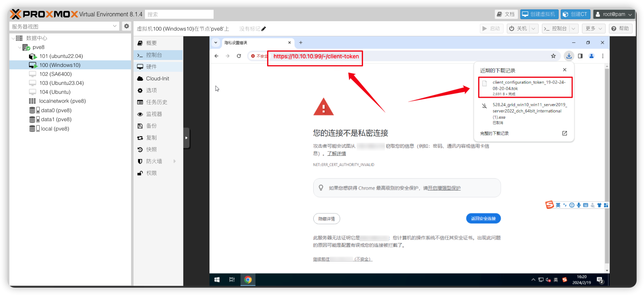This screenshot has width=644, height=295.
Task: Expand noVNC side control panel handle
Action: 186,138
